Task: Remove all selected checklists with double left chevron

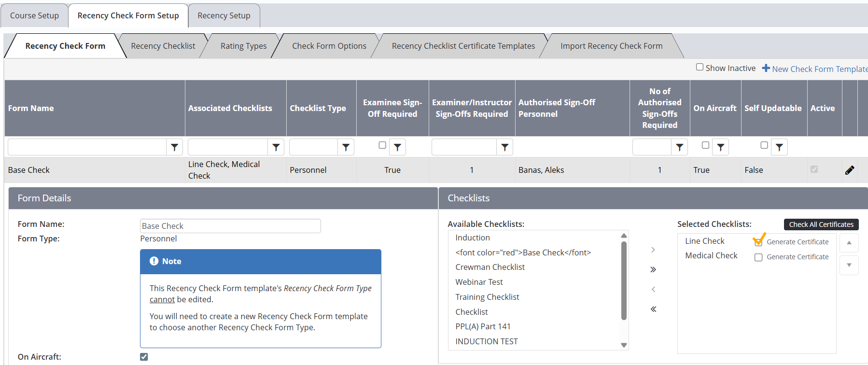Action: (x=653, y=309)
